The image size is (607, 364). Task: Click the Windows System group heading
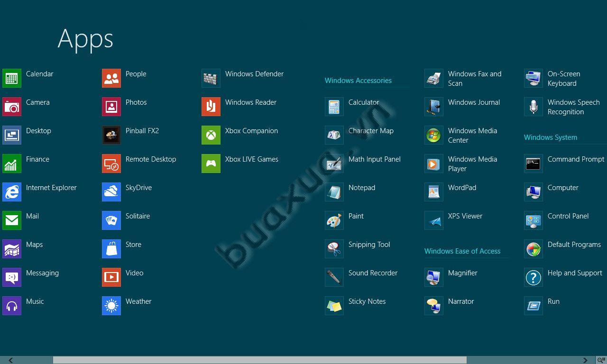tap(551, 137)
